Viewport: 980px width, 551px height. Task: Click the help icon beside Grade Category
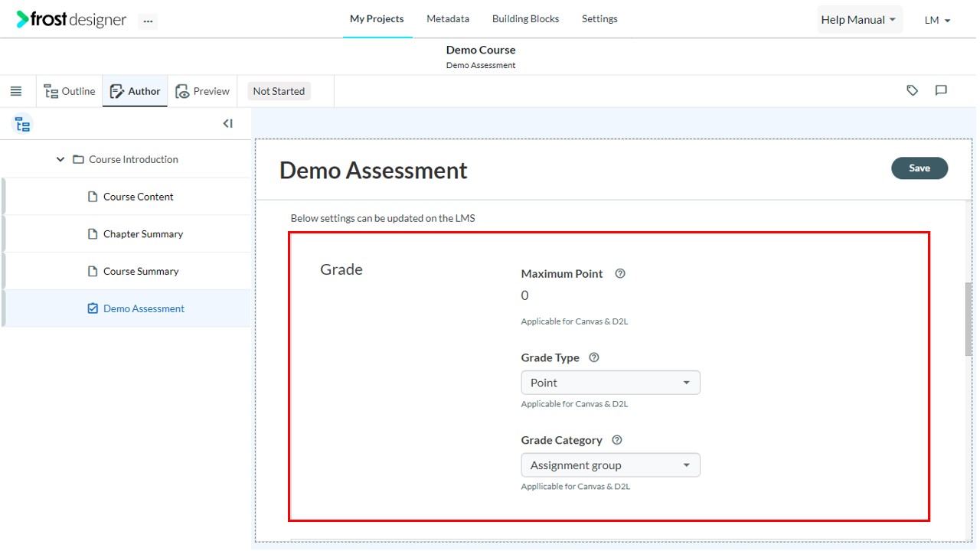click(617, 440)
